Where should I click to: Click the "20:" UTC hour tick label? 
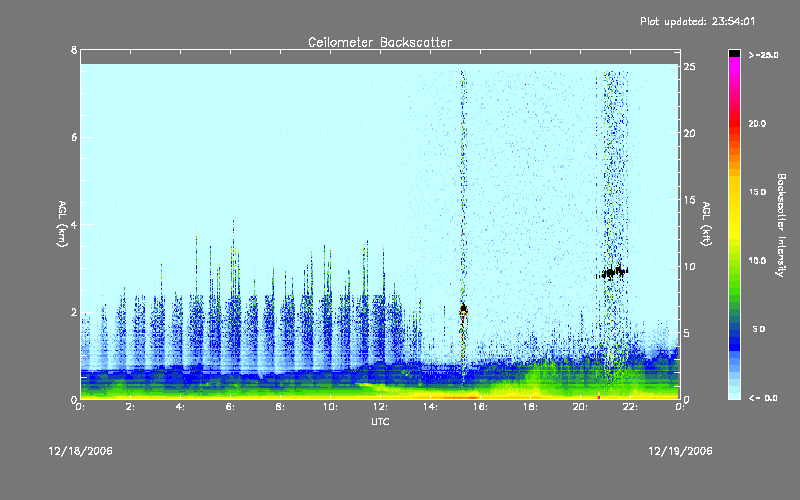tap(580, 407)
